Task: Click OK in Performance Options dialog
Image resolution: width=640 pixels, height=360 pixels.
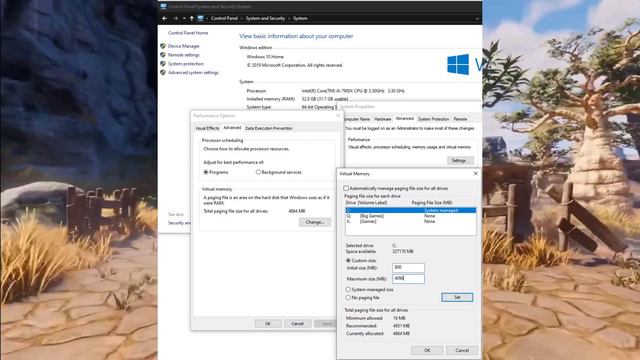Action: point(268,324)
